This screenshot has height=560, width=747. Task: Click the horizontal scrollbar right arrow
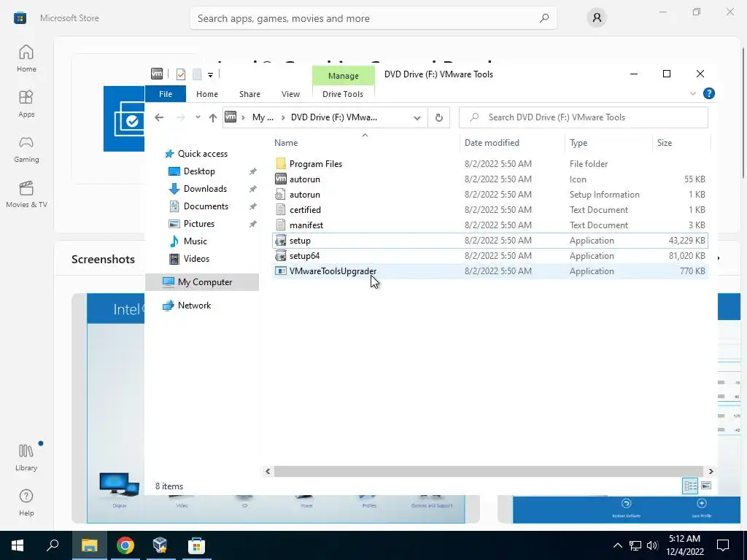(711, 471)
